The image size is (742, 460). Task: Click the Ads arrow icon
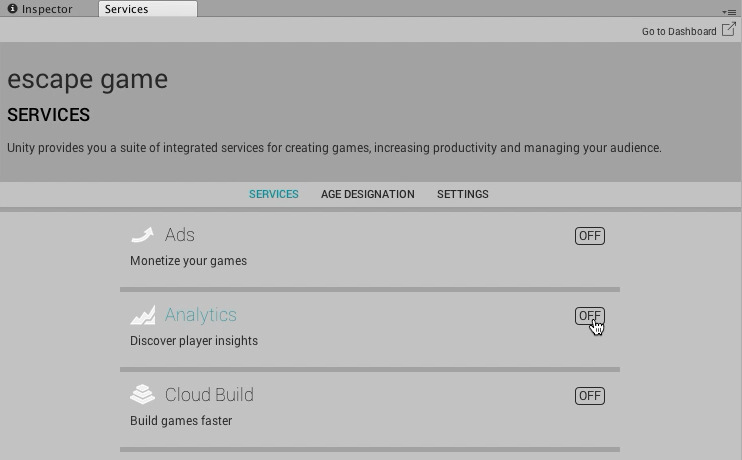click(142, 235)
